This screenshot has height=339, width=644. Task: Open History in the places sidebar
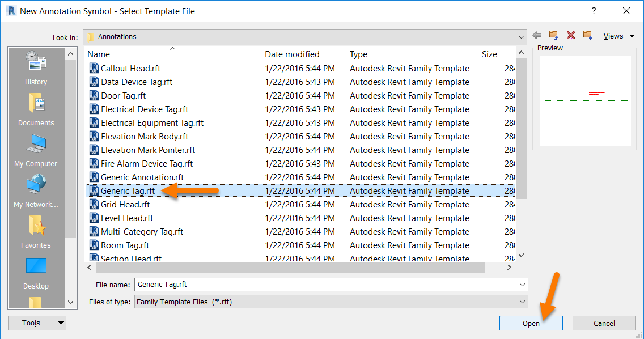coord(36,68)
